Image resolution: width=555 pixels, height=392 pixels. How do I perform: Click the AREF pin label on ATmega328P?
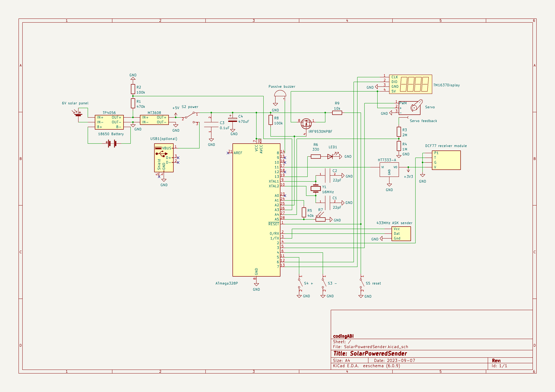tap(238, 153)
